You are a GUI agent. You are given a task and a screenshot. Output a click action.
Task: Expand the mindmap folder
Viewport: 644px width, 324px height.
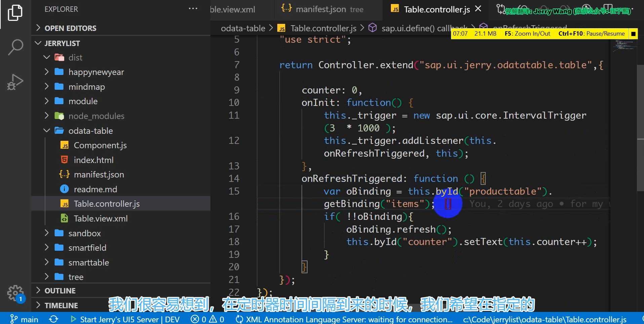47,86
